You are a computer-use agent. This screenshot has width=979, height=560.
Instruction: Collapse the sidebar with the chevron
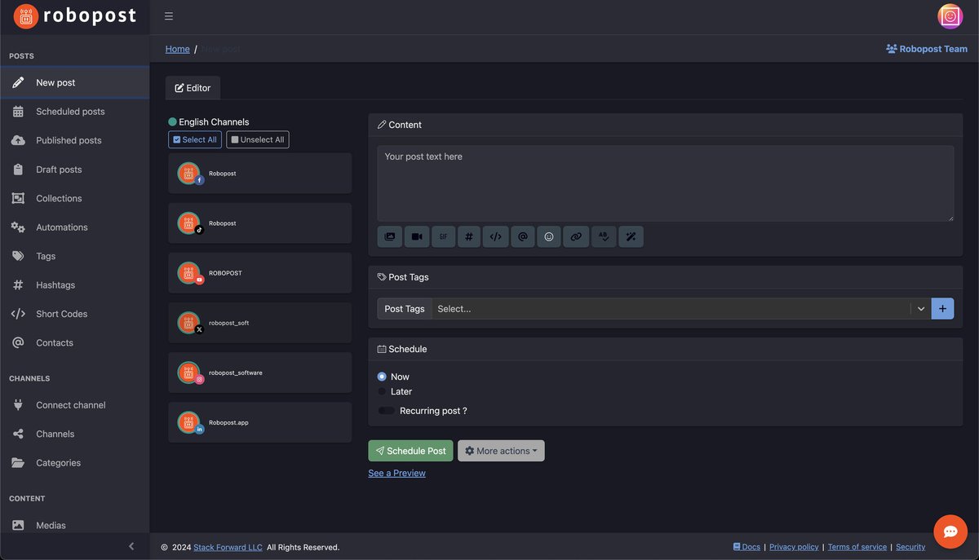pos(131,545)
